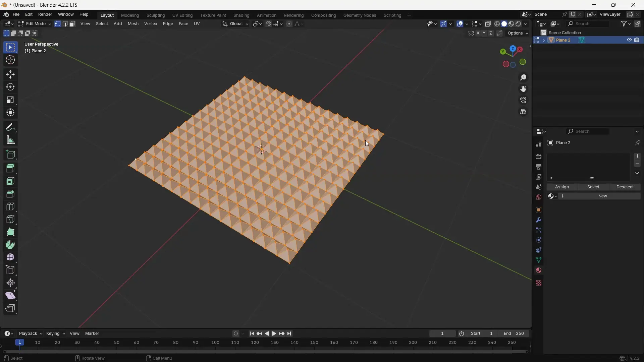This screenshot has height=362, width=644.
Task: Click the End 250 frame field
Action: [514, 334]
